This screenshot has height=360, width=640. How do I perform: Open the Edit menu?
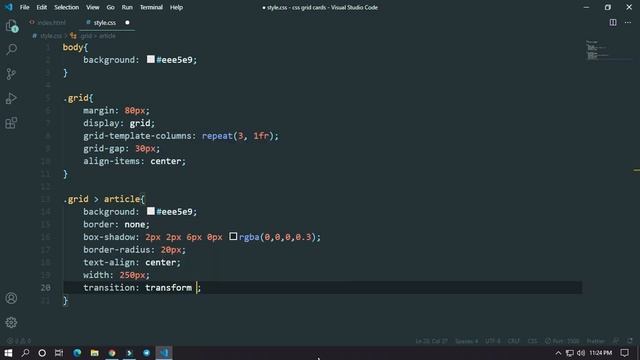[42, 7]
